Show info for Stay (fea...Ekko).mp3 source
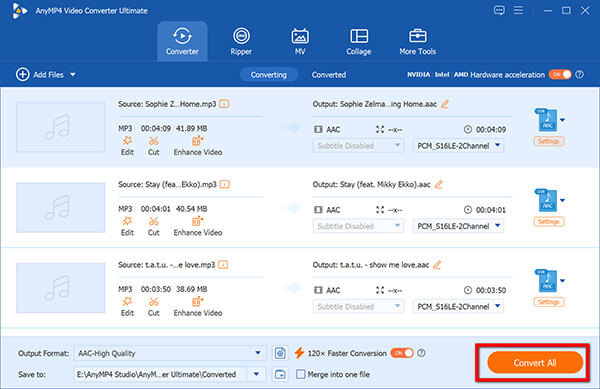 [x=225, y=184]
